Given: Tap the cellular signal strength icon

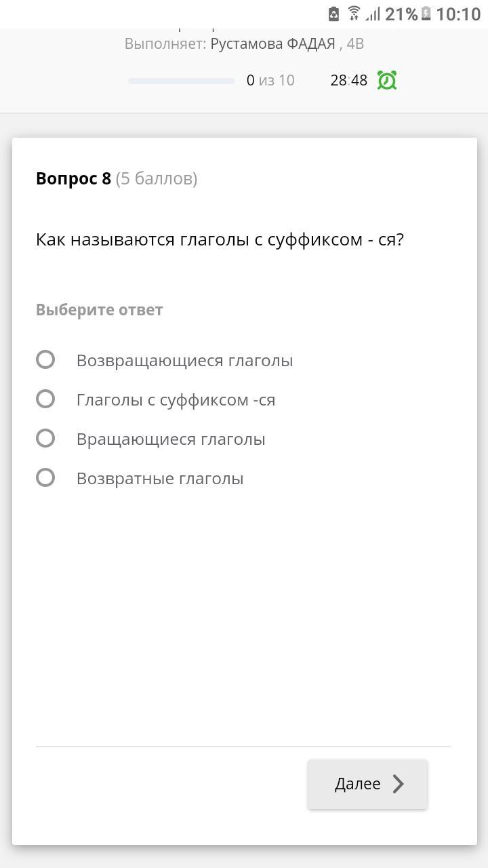Looking at the screenshot, I should tap(373, 14).
